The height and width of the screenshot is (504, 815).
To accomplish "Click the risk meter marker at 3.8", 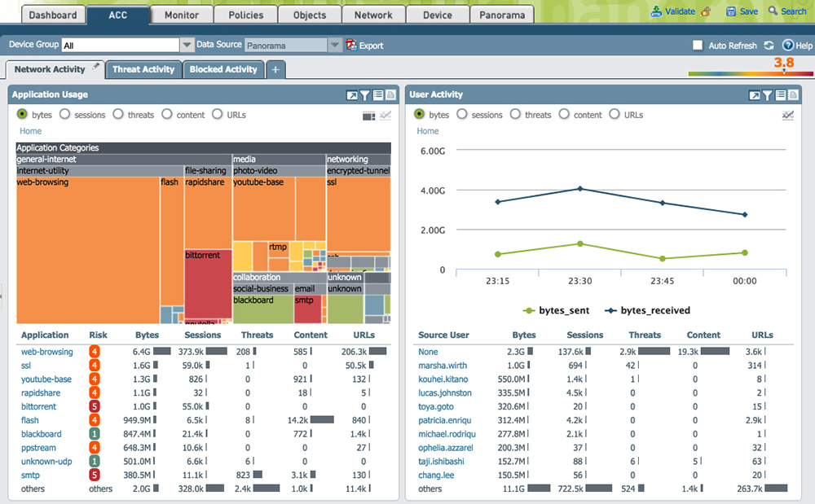I will pyautogui.click(x=784, y=71).
